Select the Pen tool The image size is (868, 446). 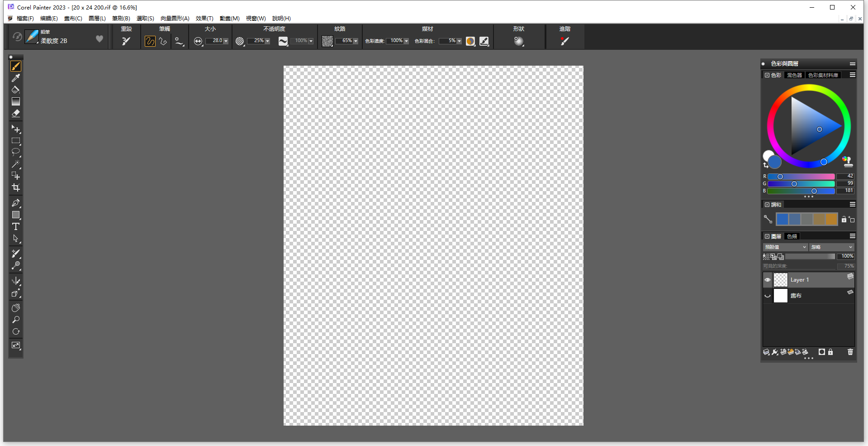click(16, 203)
